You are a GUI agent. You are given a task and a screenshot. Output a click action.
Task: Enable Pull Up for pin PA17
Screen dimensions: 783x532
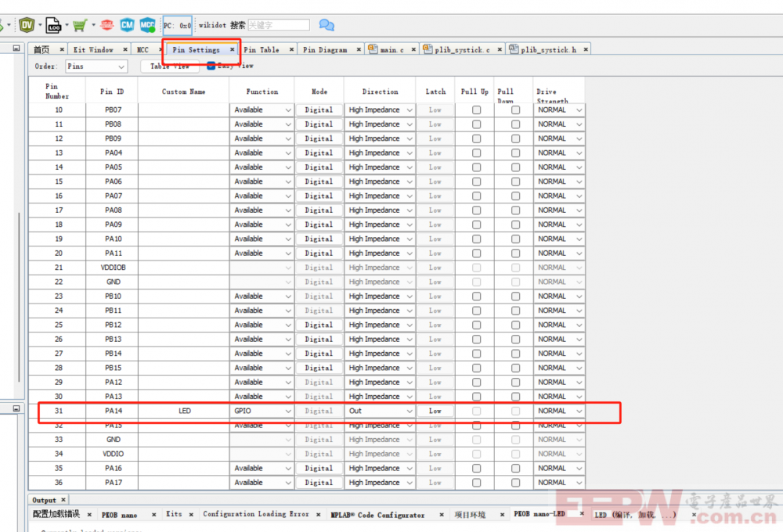(476, 483)
